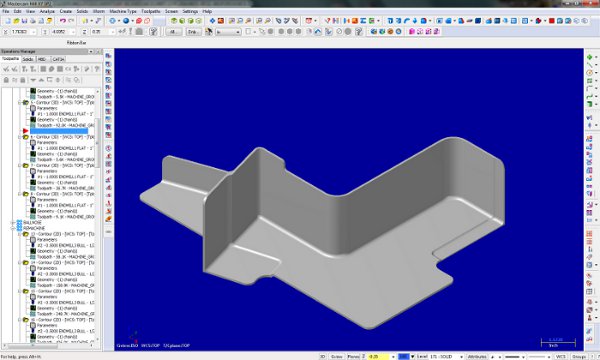Screen dimensions: 600x360
Task: Click the yellow Z depth input field
Action: pos(378,357)
